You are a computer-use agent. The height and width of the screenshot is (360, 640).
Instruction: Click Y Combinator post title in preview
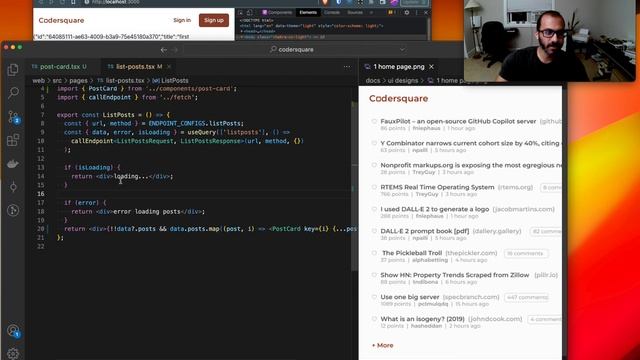[x=471, y=143]
